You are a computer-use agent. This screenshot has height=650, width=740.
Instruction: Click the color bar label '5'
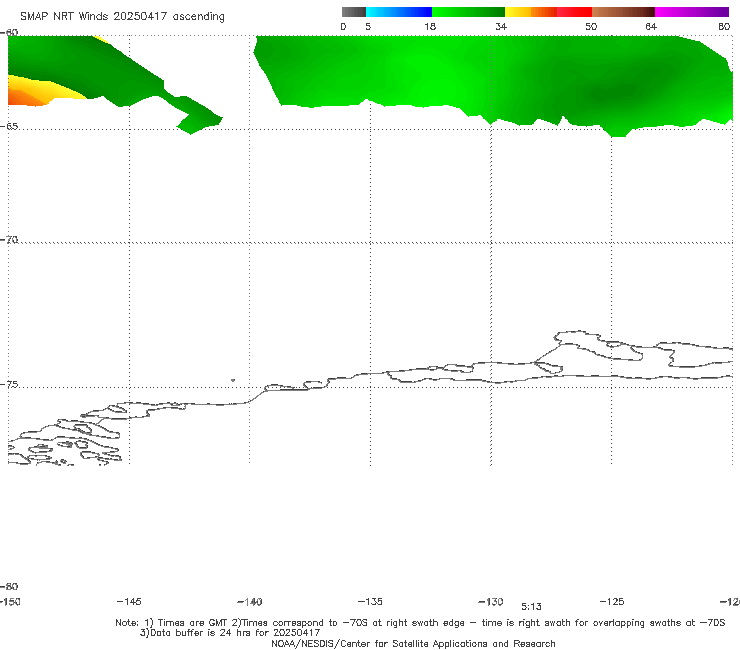tap(368, 27)
